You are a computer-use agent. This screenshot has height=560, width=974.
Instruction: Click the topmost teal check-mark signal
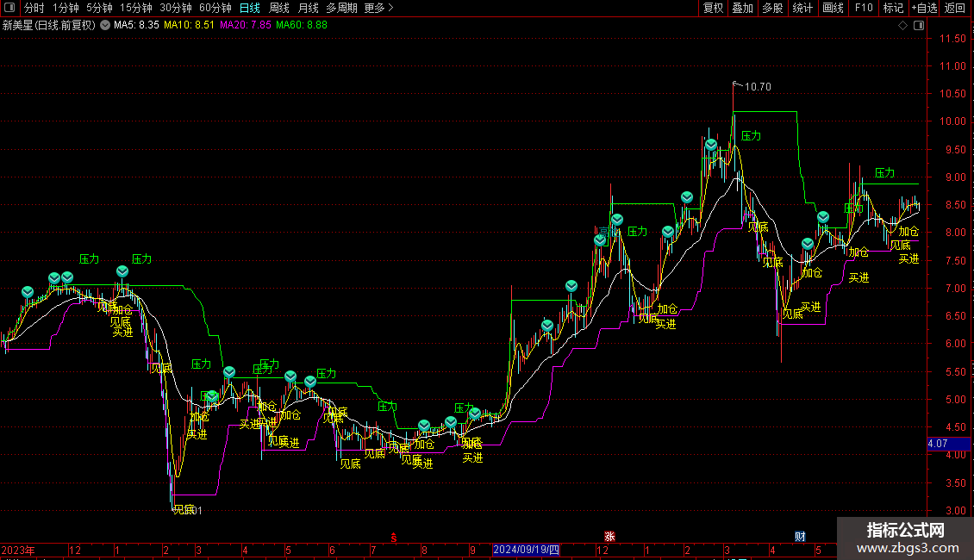click(x=711, y=145)
